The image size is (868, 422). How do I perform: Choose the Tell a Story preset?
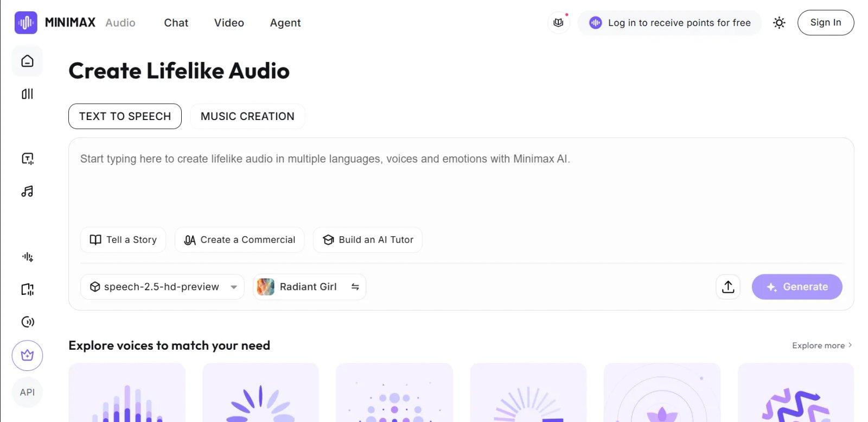coord(123,240)
